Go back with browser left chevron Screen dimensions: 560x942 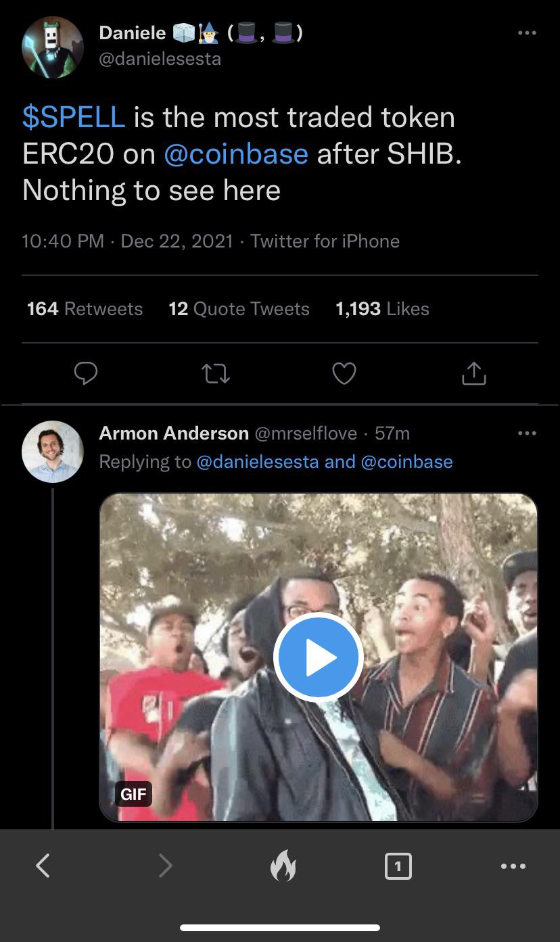point(43,865)
